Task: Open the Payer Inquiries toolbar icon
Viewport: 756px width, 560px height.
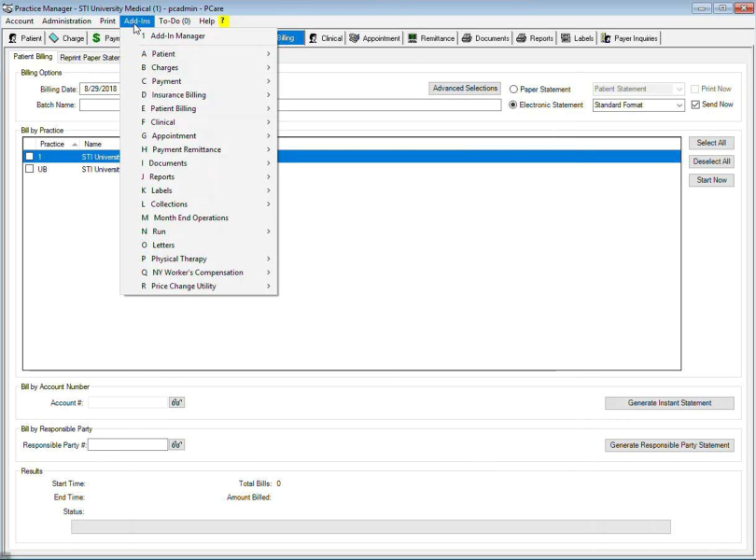Action: click(630, 38)
